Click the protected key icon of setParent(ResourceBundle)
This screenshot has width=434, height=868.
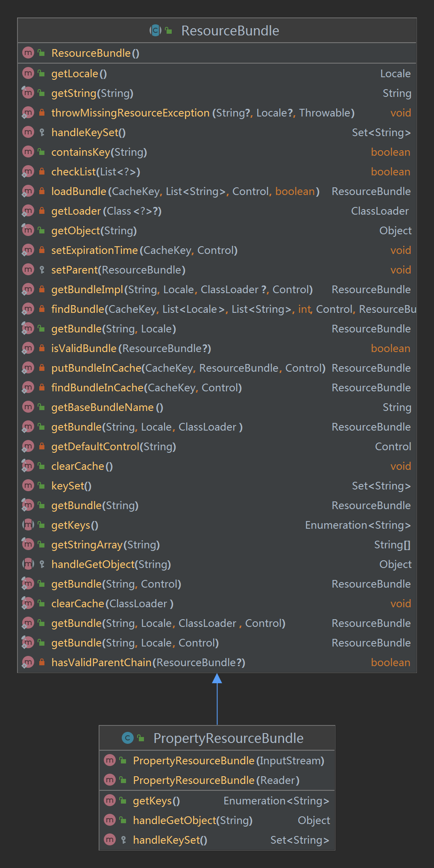coord(42,270)
